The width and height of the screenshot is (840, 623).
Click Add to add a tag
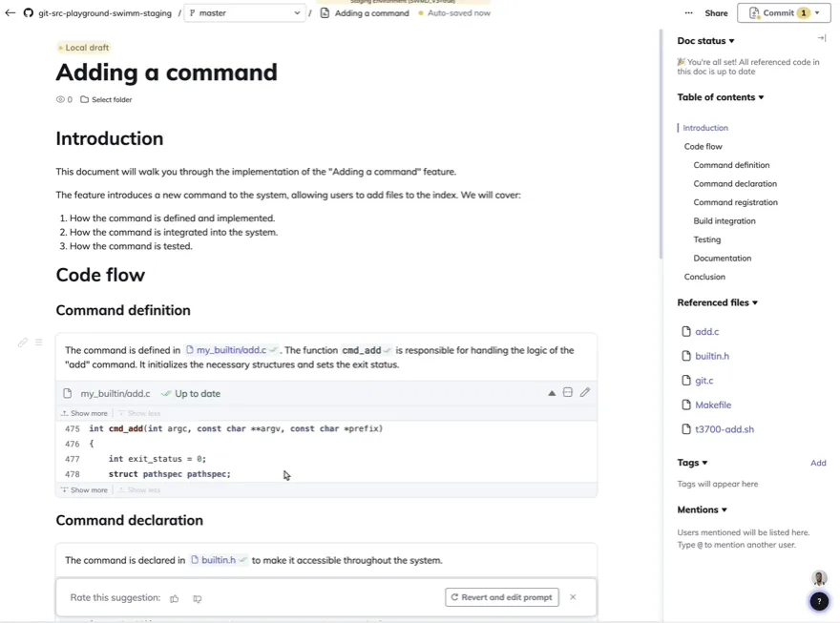click(818, 463)
